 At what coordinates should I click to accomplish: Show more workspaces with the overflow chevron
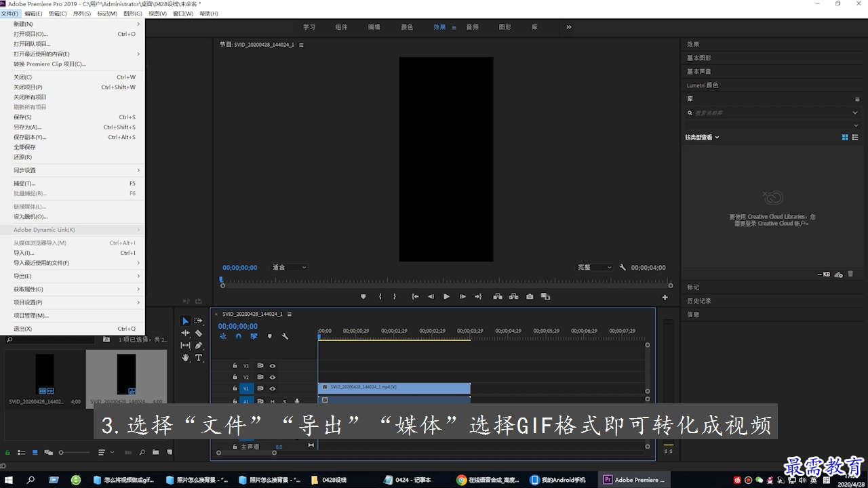point(568,27)
